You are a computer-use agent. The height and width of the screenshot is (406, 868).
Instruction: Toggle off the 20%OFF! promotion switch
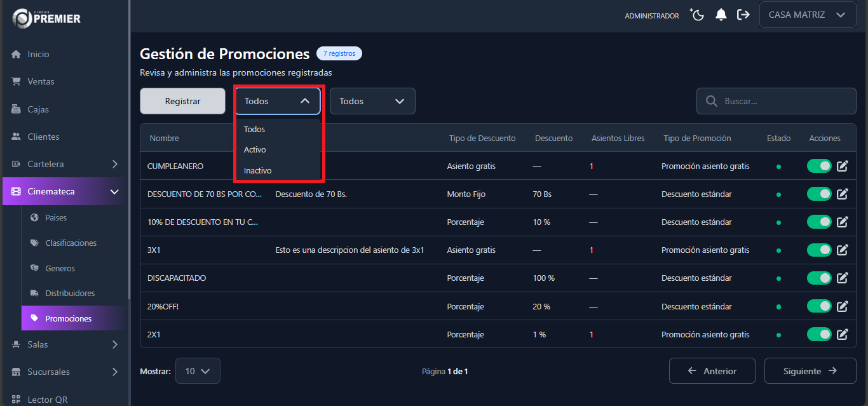pyautogui.click(x=818, y=306)
